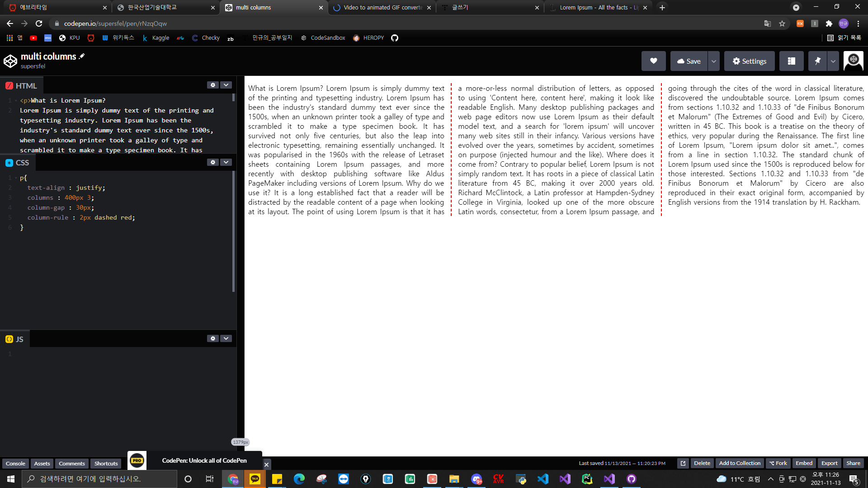Image resolution: width=868 pixels, height=488 pixels.
Task: Expand the HTML editor dropdown chevron
Action: (x=226, y=85)
